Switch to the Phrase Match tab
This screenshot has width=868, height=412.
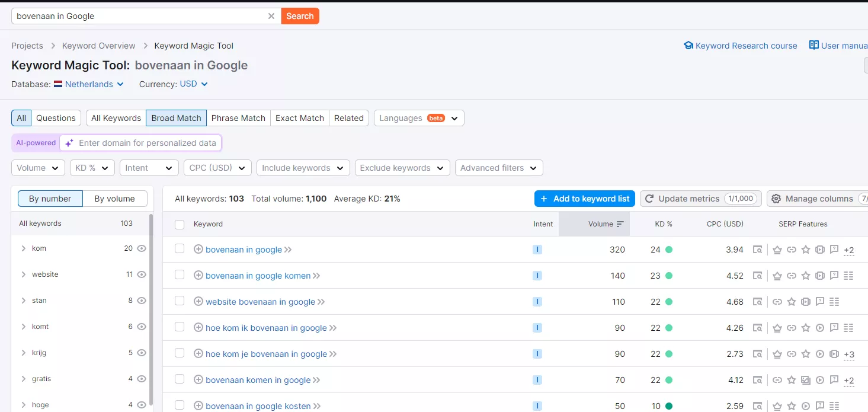coord(238,118)
